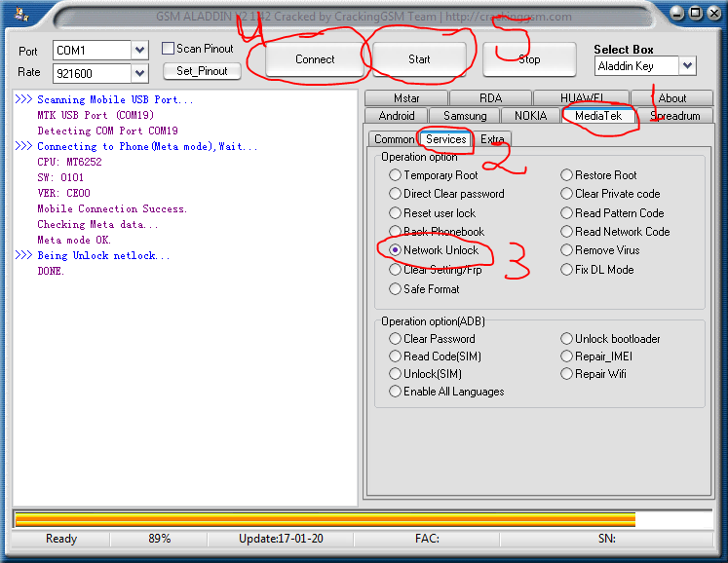The width and height of the screenshot is (728, 563).
Task: Open the Rate 921600 dropdown
Action: tap(139, 73)
